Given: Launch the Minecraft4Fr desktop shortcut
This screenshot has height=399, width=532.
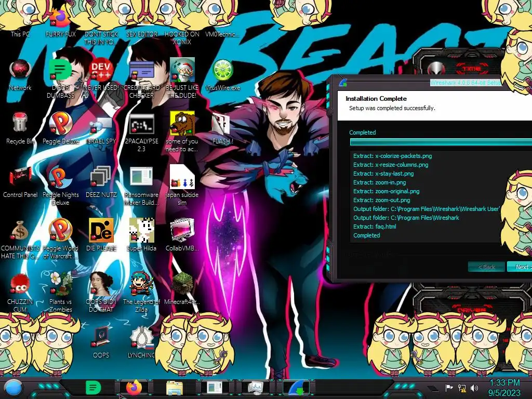Looking at the screenshot, I should coord(182,288).
